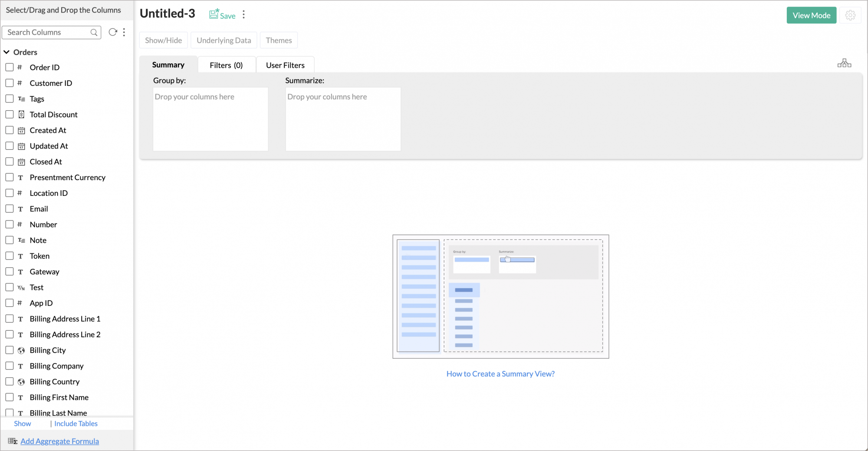Collapse the Orders table tree
868x451 pixels.
tap(7, 52)
